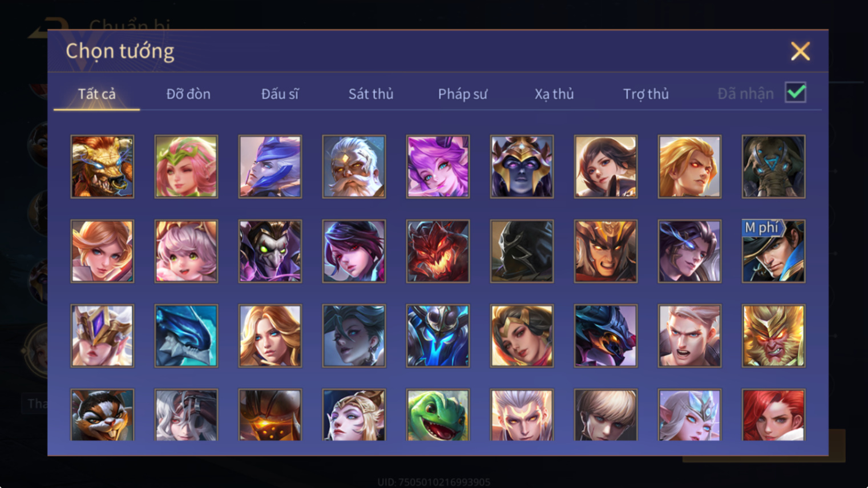Image resolution: width=868 pixels, height=488 pixels.
Task: Select the raccoon hero portrait
Action: [102, 415]
